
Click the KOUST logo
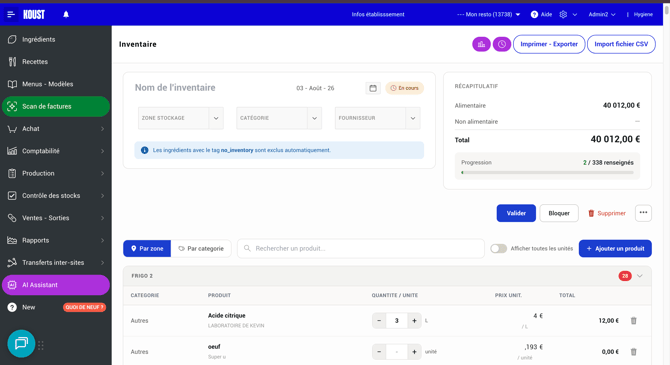tap(34, 15)
